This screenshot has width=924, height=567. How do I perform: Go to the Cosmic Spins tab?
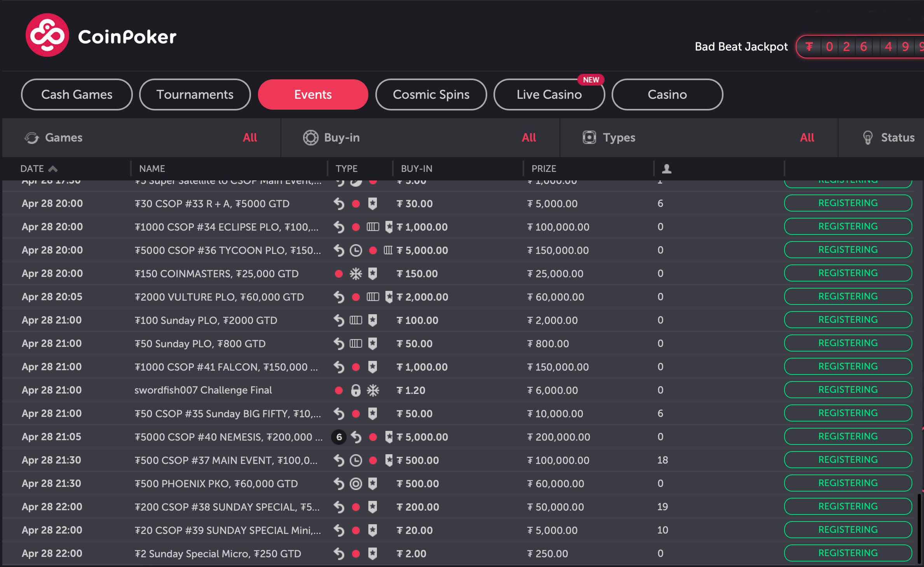(x=431, y=94)
